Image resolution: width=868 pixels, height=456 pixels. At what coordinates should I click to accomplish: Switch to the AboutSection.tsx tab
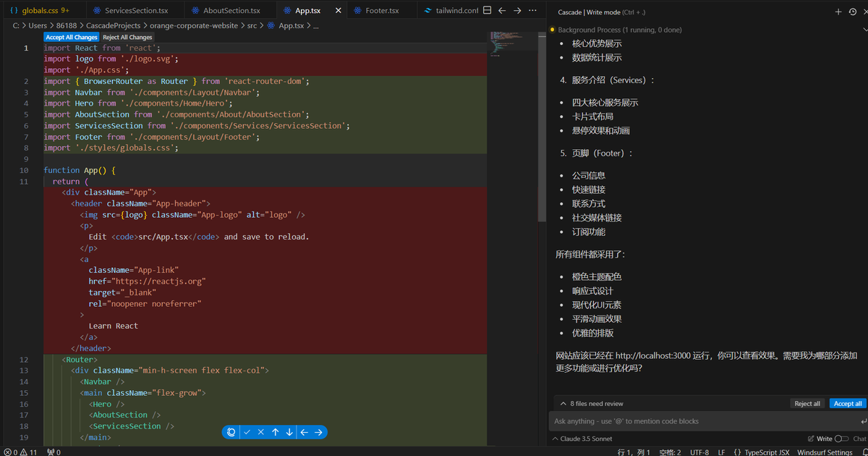pyautogui.click(x=231, y=11)
